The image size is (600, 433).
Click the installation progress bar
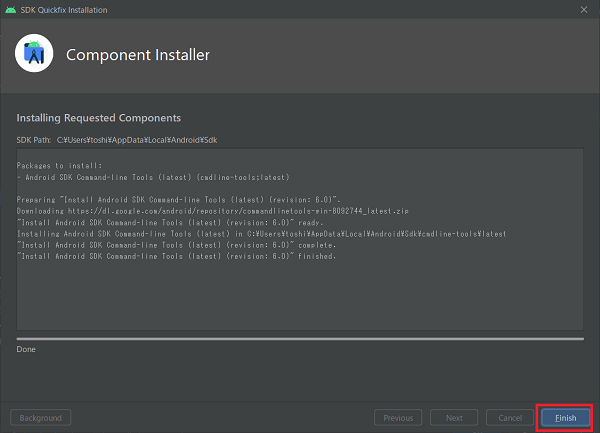(x=299, y=338)
